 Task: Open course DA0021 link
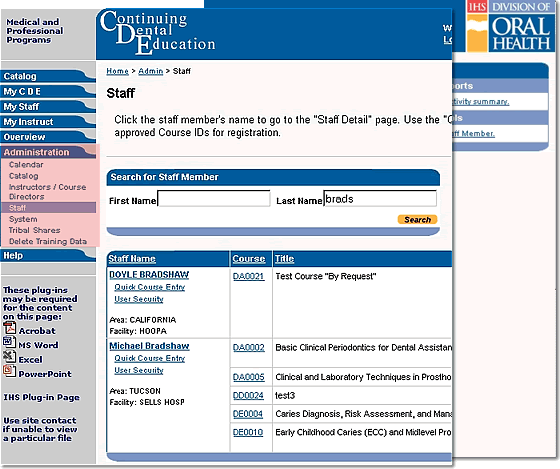point(249,276)
